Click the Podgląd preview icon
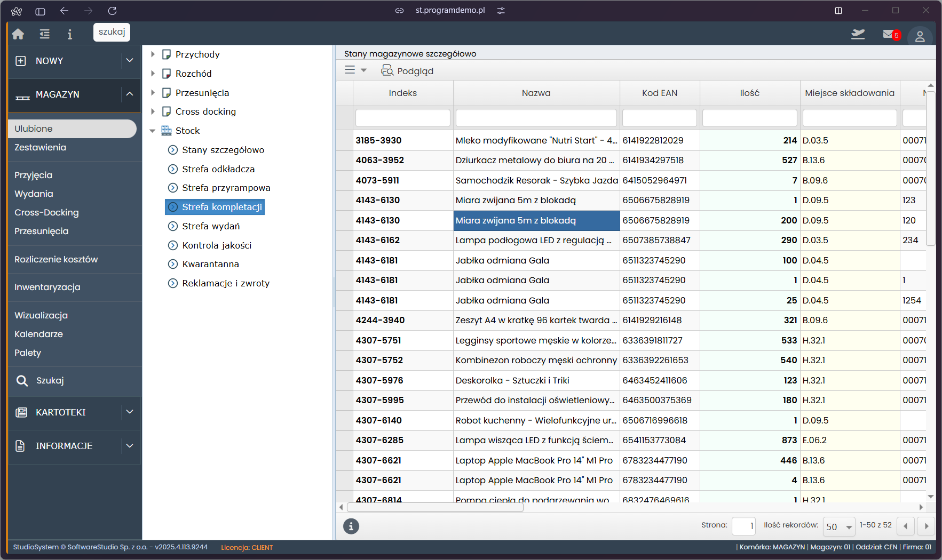The height and width of the screenshot is (560, 942). pyautogui.click(x=387, y=70)
